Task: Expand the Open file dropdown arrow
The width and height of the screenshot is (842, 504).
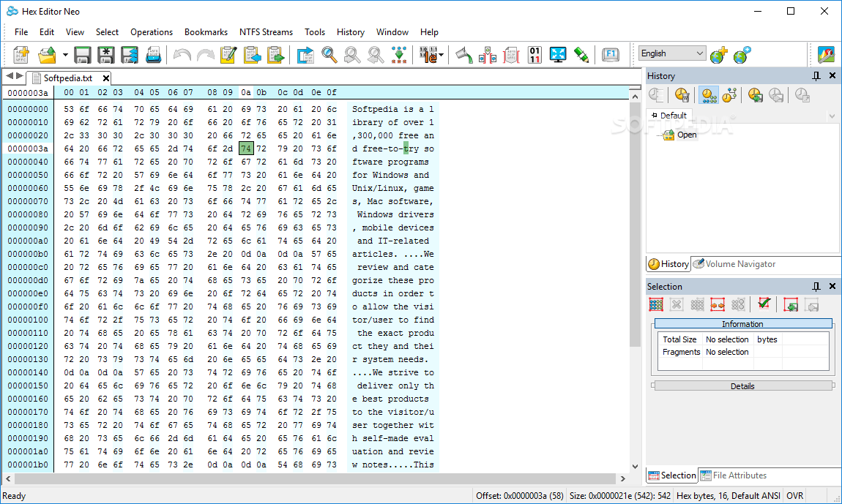Action: pyautogui.click(x=65, y=55)
